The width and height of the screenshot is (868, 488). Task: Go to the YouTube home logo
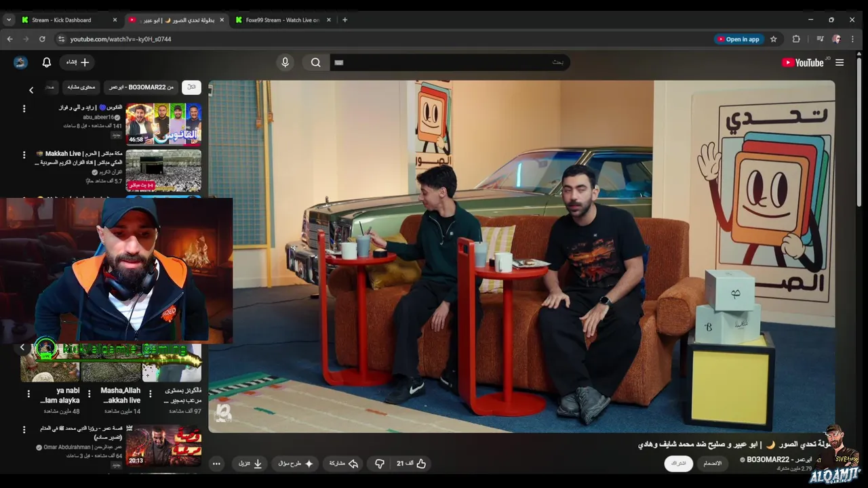(x=802, y=62)
